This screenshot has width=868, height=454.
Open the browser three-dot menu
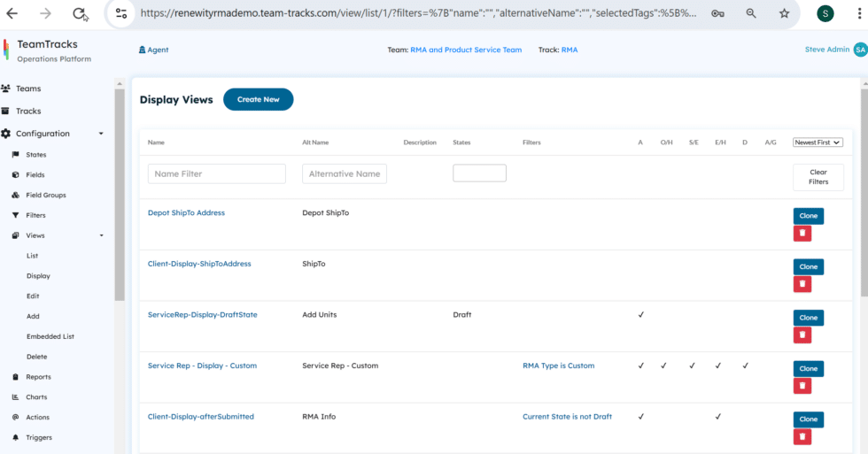(x=860, y=13)
